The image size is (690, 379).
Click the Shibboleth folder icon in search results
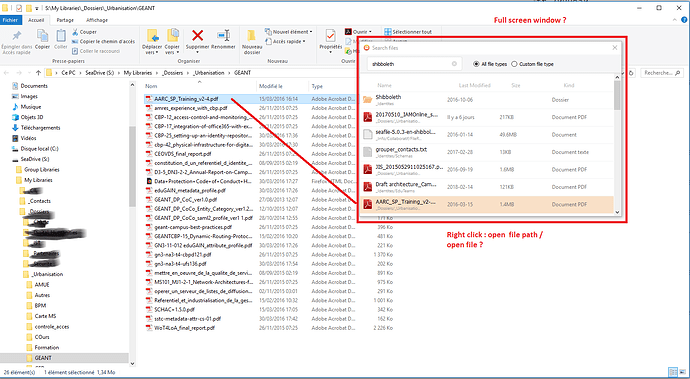[367, 100]
